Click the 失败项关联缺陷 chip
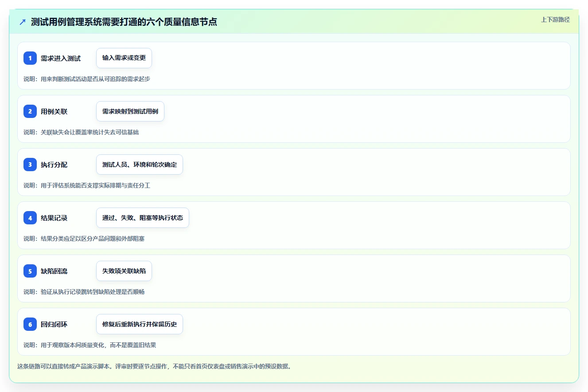Screen dimensions: 588x392 [124, 271]
